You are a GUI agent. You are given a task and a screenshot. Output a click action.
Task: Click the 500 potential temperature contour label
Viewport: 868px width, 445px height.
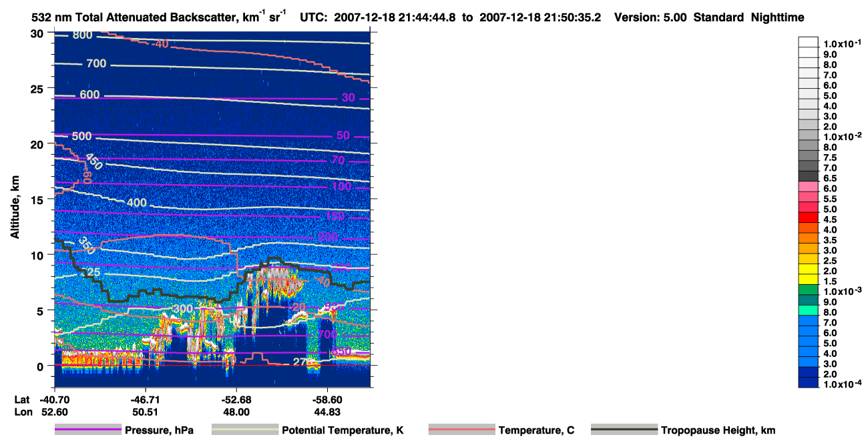[81, 136]
